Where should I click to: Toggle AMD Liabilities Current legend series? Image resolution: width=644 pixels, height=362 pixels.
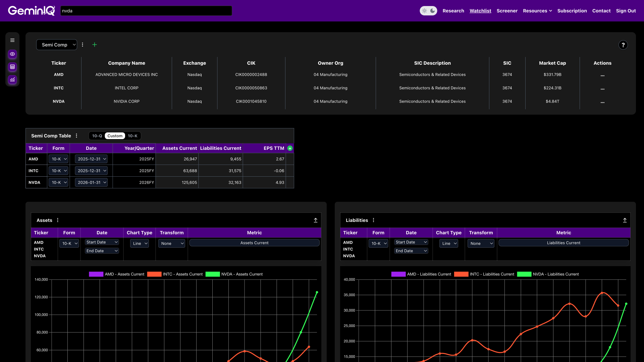[421, 274]
